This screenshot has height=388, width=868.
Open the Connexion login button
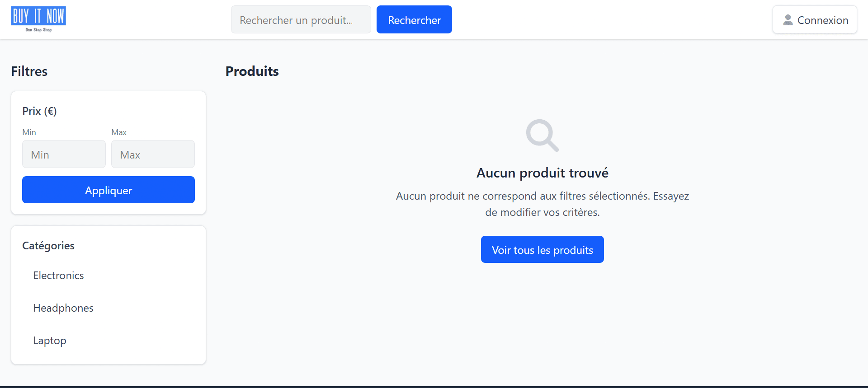(x=814, y=20)
